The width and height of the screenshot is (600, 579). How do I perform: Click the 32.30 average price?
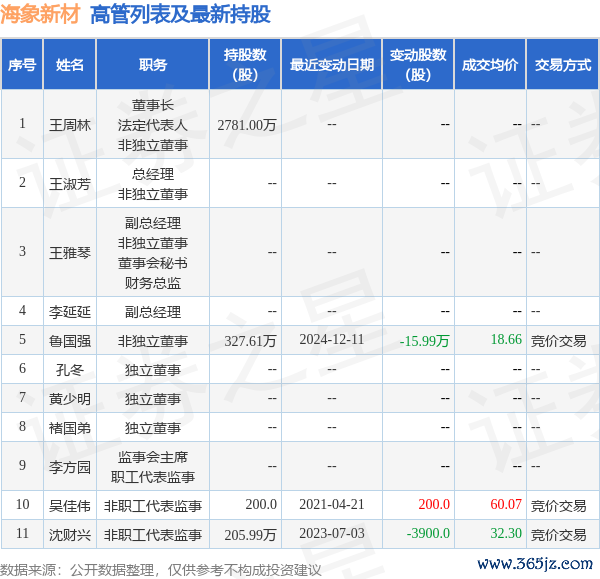(506, 533)
